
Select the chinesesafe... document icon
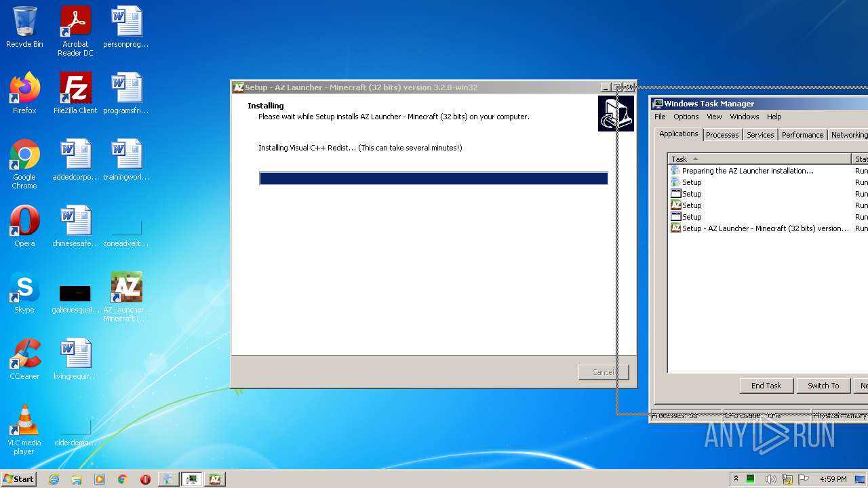[75, 226]
